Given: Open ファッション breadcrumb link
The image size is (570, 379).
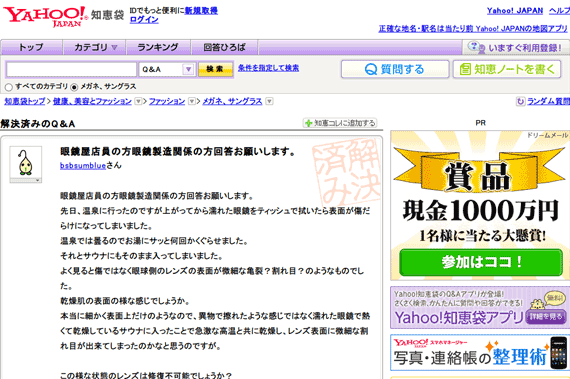Looking at the screenshot, I should click(167, 101).
